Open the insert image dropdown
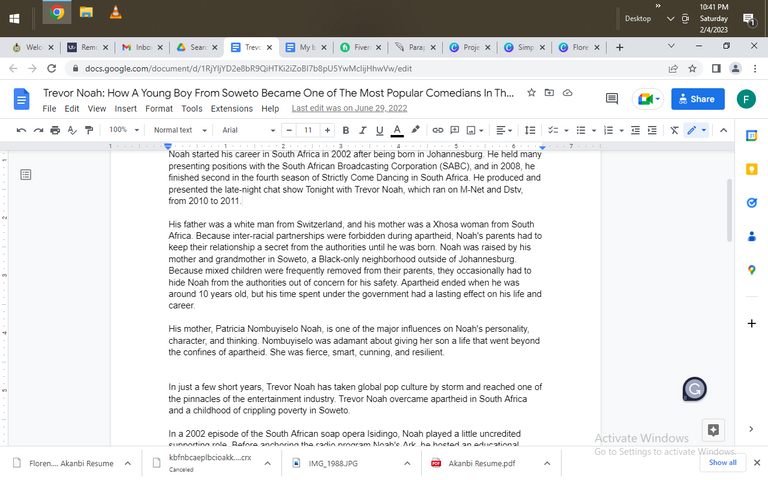Screen dimensions: 768x480 [x=475, y=130]
